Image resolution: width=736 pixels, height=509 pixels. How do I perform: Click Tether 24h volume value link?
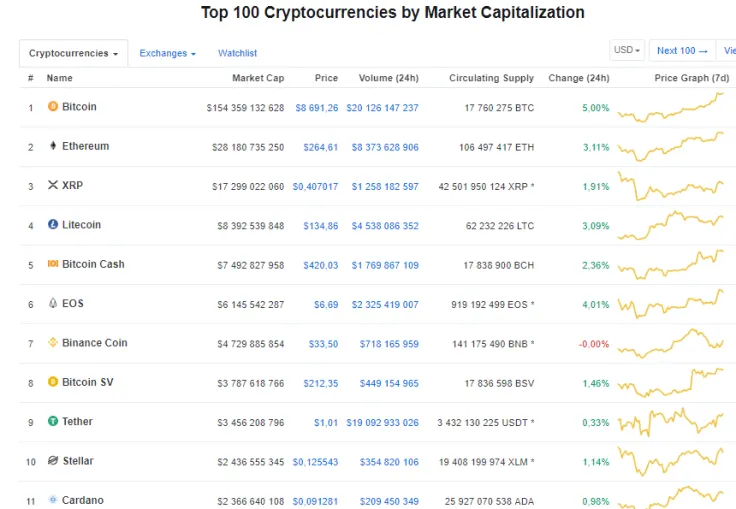coord(382,422)
